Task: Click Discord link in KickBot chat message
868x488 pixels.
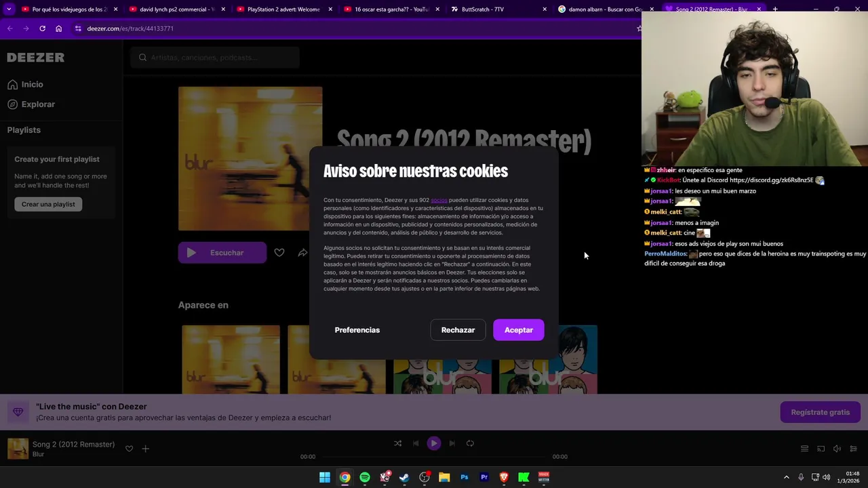Action: (x=772, y=180)
